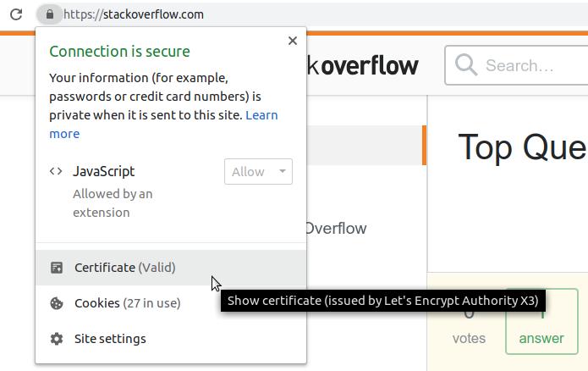Show the Certificate (Valid) details

click(171, 268)
